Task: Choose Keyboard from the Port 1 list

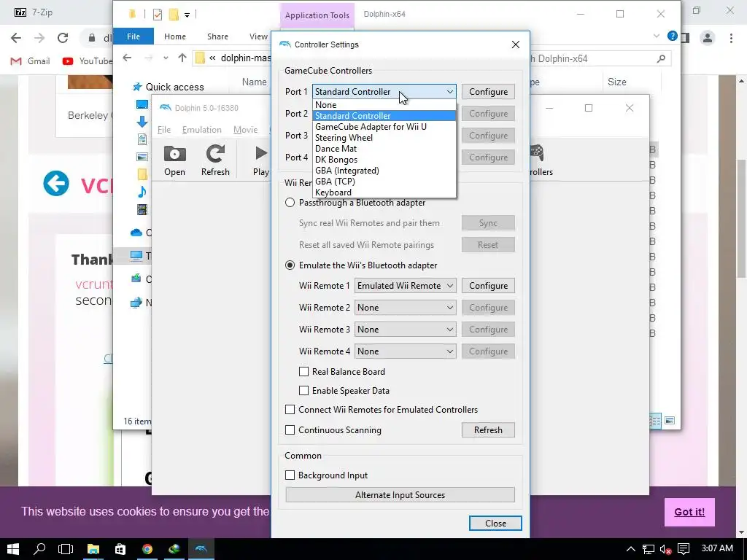Action: [x=384, y=192]
